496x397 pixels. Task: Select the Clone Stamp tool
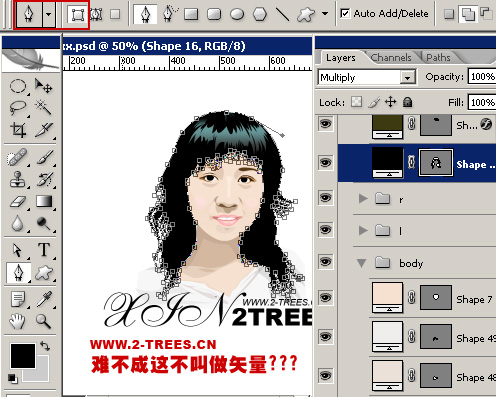tap(18, 179)
